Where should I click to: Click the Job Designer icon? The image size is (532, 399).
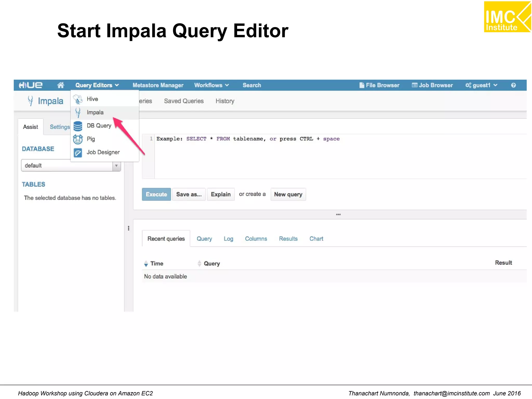78,153
